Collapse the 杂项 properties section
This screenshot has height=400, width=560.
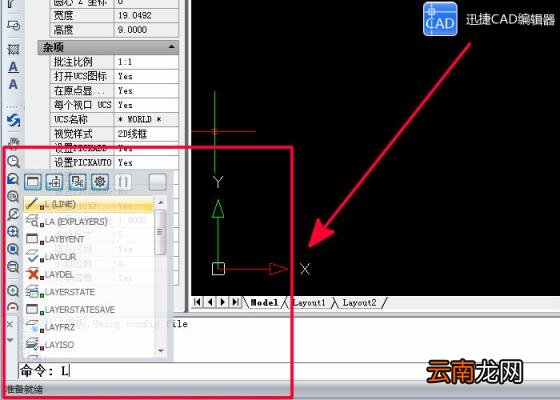point(171,47)
